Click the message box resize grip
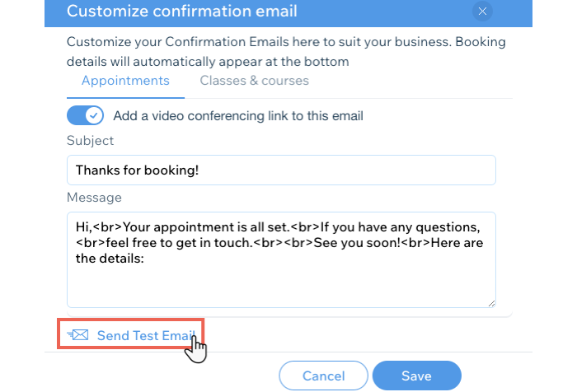 [x=491, y=303]
